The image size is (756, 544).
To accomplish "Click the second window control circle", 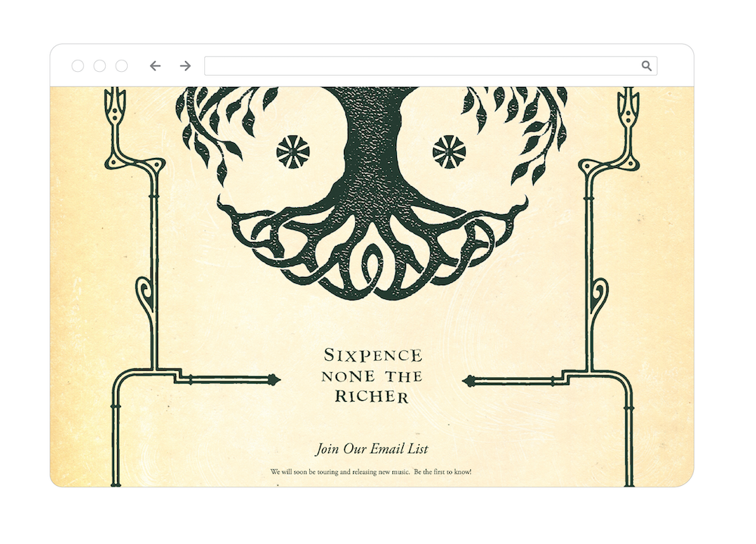I will 100,66.
